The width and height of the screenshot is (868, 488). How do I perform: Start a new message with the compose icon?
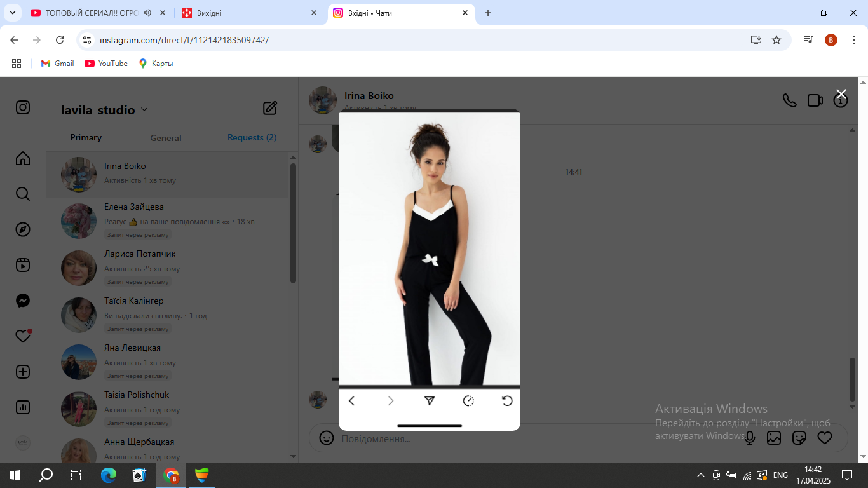tap(270, 108)
